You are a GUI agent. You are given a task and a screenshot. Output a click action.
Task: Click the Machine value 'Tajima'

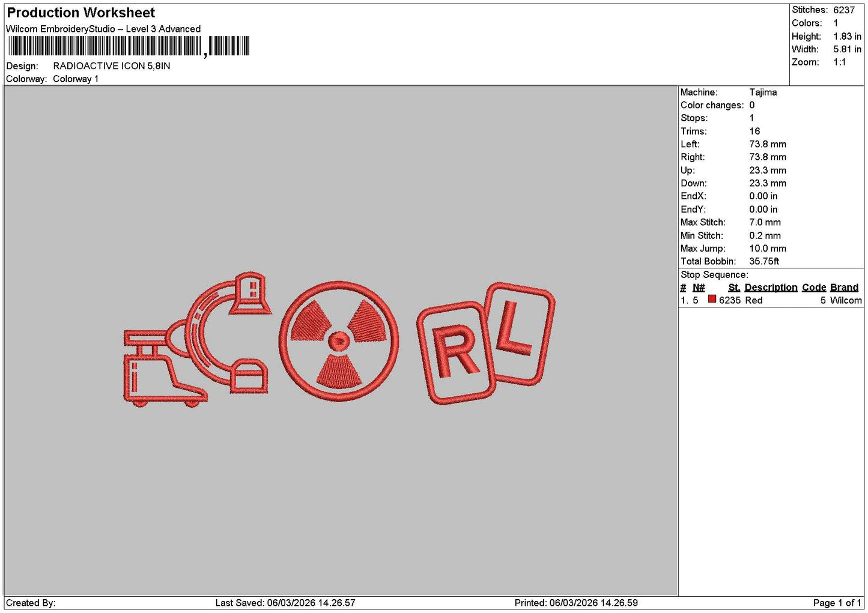pos(763,92)
